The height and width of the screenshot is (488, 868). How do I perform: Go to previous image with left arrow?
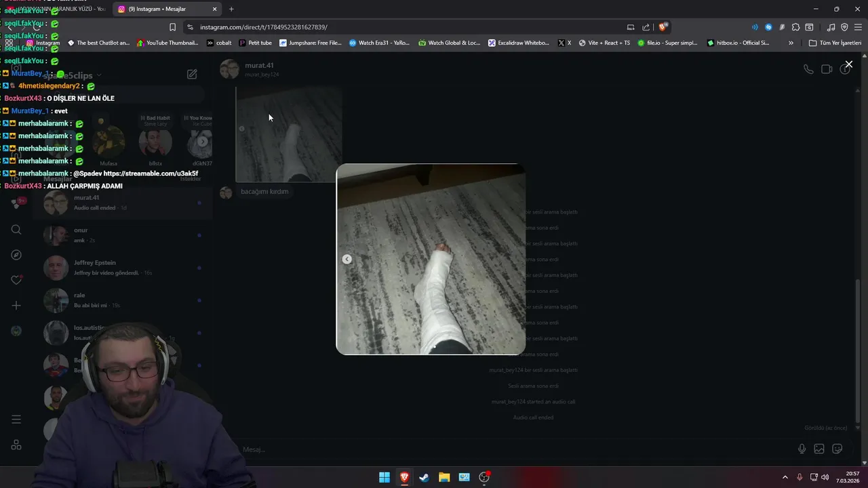(x=347, y=259)
